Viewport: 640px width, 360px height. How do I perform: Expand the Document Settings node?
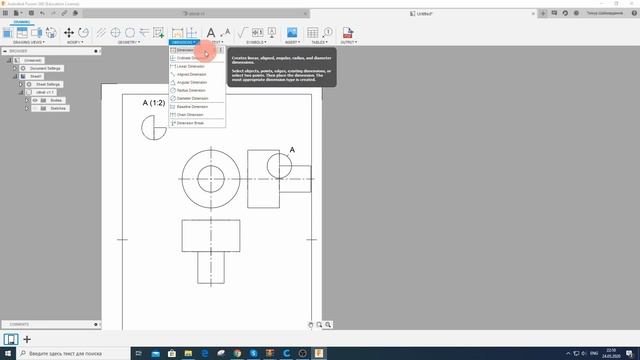point(15,68)
